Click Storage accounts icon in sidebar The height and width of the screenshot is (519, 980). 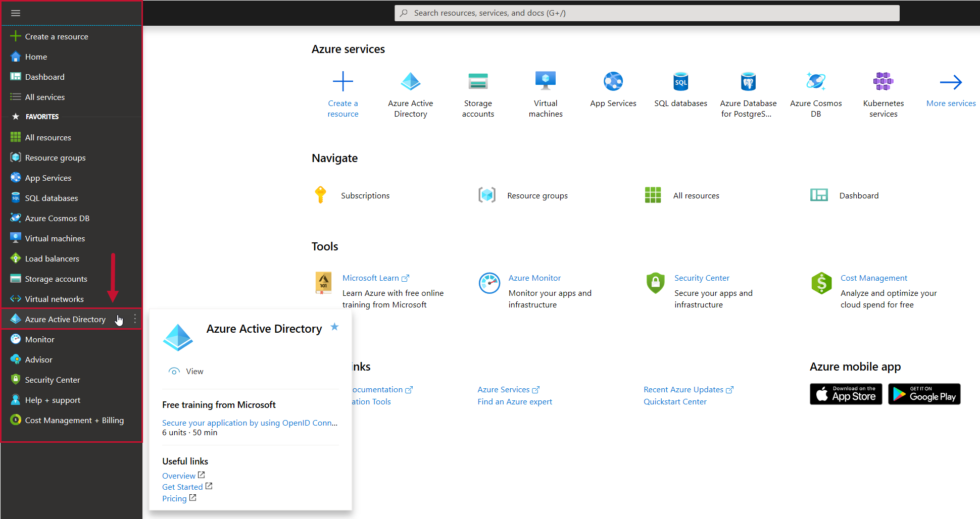click(16, 279)
